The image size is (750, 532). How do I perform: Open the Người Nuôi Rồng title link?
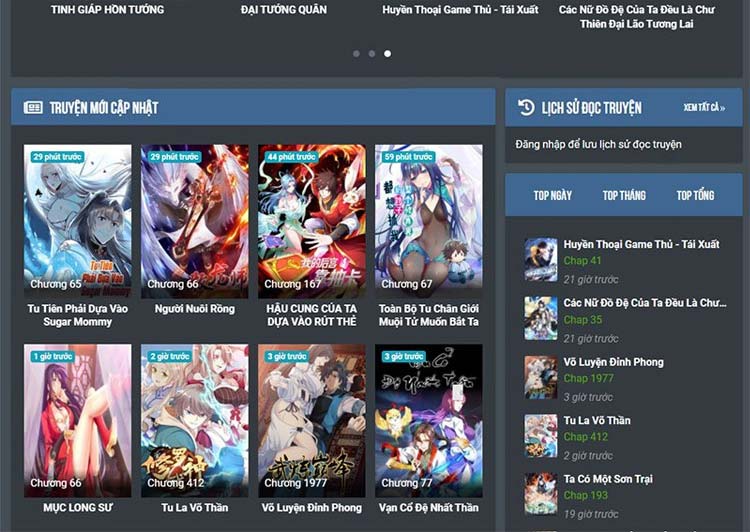[195, 309]
